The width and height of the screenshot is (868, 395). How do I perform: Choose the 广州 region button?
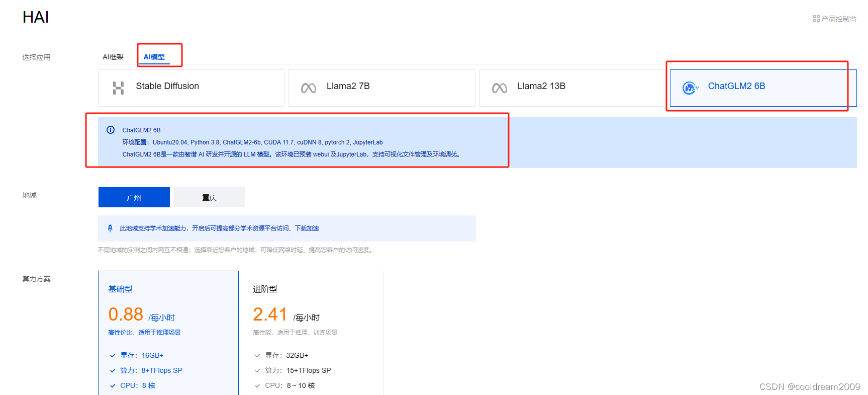point(134,197)
